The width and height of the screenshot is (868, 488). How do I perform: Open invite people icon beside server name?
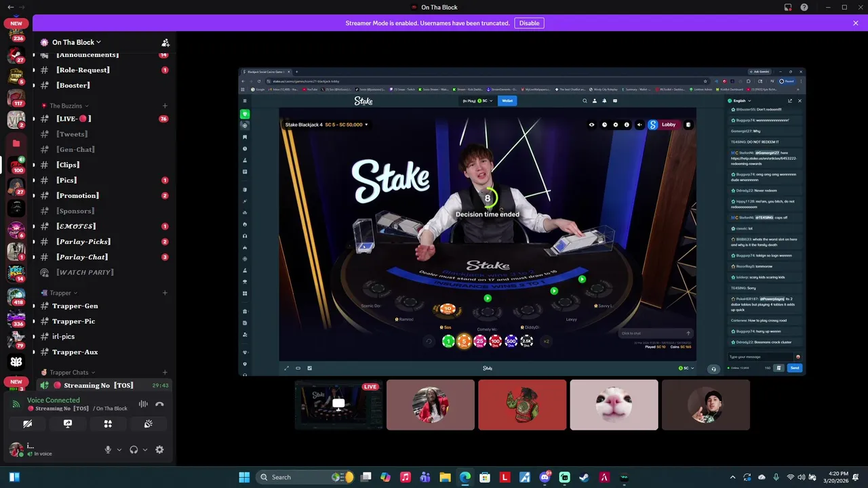coord(165,43)
